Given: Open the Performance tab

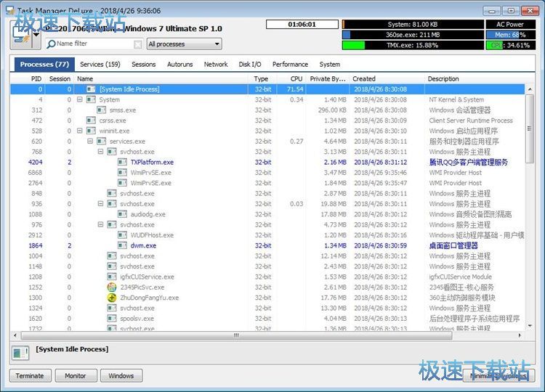Looking at the screenshot, I should [x=290, y=64].
